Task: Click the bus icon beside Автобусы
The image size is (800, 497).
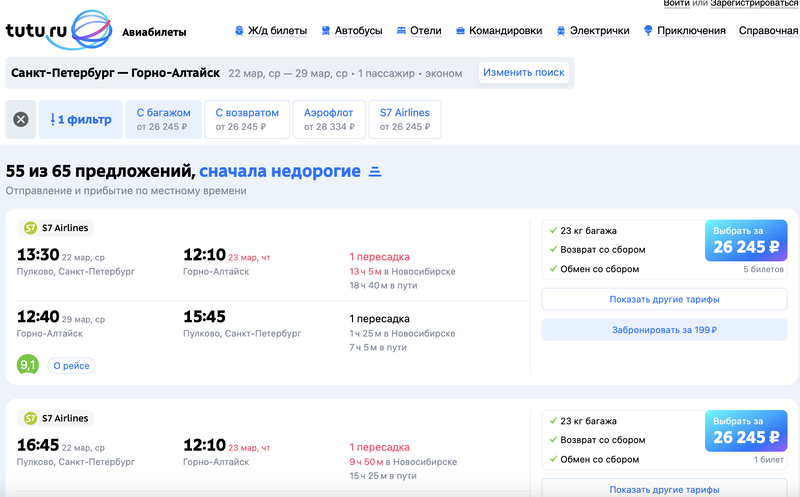Action: 326,31
